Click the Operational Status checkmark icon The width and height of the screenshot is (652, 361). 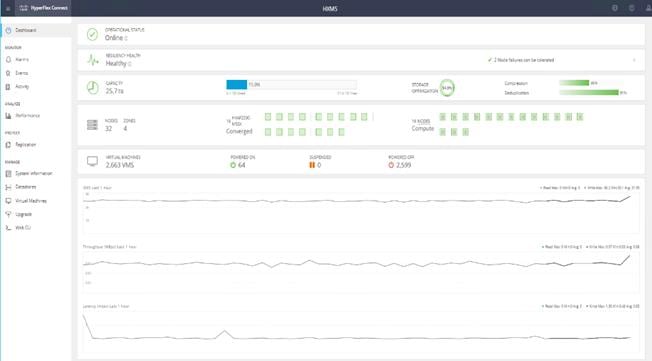[92, 34]
